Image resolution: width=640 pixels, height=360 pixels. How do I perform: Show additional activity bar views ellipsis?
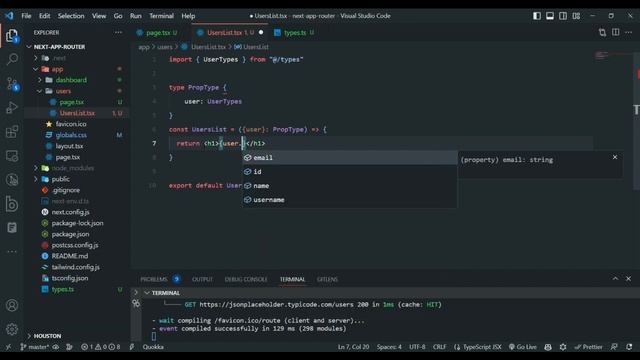coord(12,251)
